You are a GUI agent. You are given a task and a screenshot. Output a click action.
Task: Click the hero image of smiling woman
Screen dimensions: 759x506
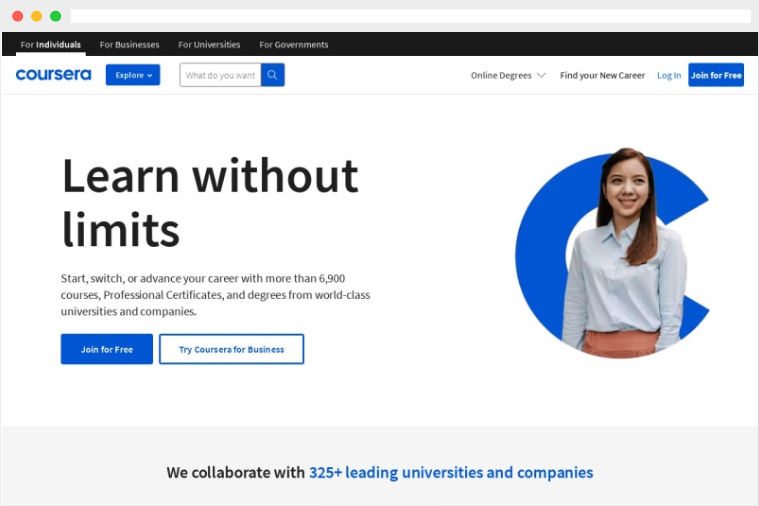tap(613, 253)
